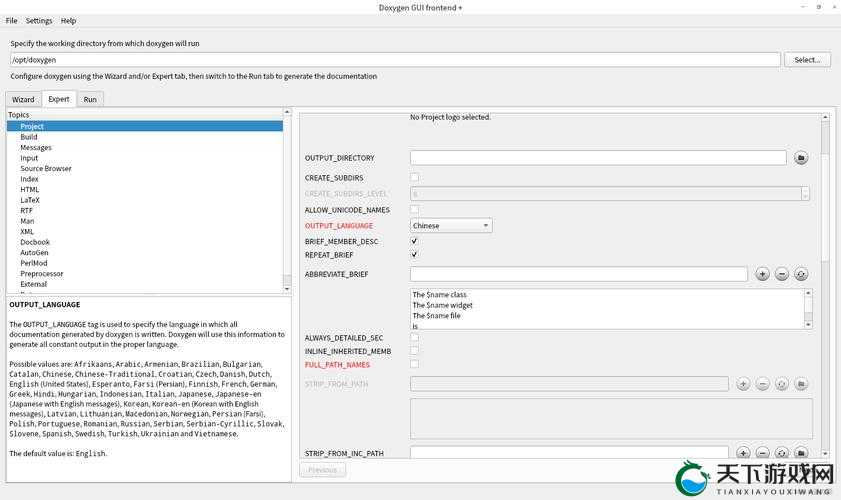841x500 pixels.
Task: Click the OUTPUT_LANGUAGE red label
Action: click(x=339, y=226)
